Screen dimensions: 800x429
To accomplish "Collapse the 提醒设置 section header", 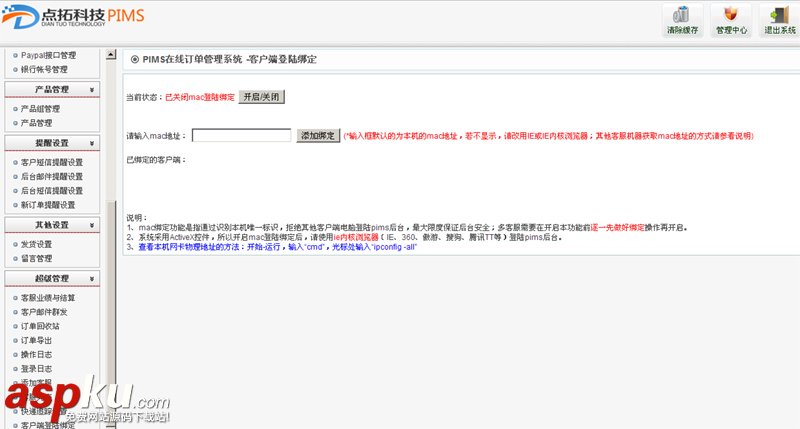I will (52, 143).
